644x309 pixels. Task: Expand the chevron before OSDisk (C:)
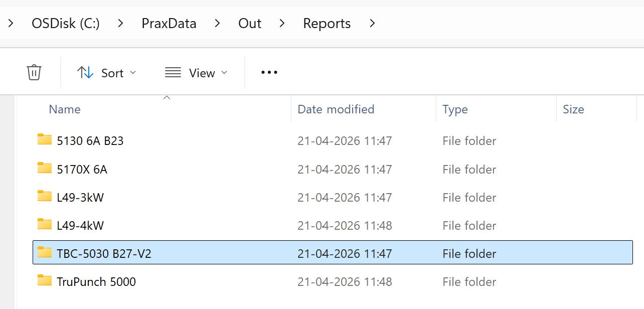click(x=11, y=23)
